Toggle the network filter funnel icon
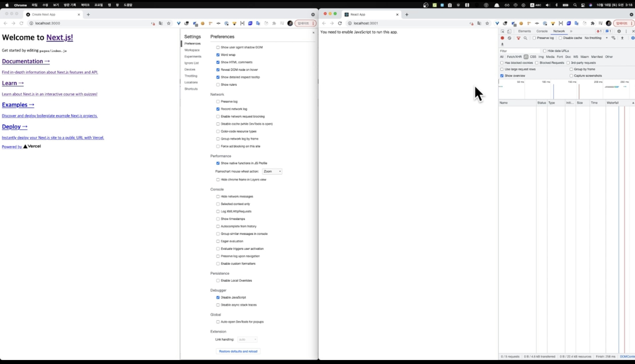 [518, 38]
